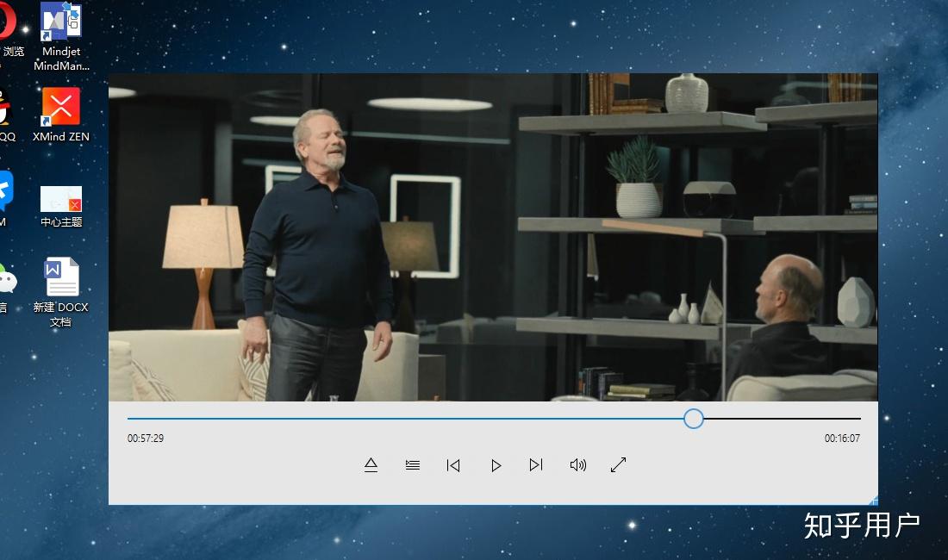Mute the volume speaker icon

click(578, 464)
